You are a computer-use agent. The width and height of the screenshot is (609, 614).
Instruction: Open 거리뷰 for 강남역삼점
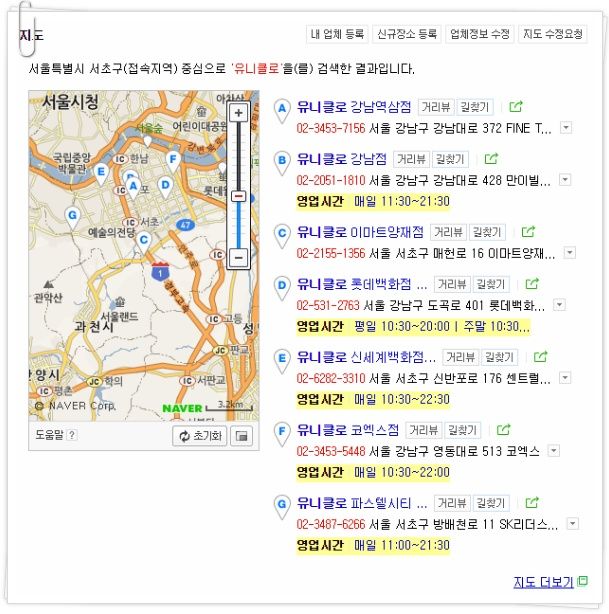click(x=436, y=107)
